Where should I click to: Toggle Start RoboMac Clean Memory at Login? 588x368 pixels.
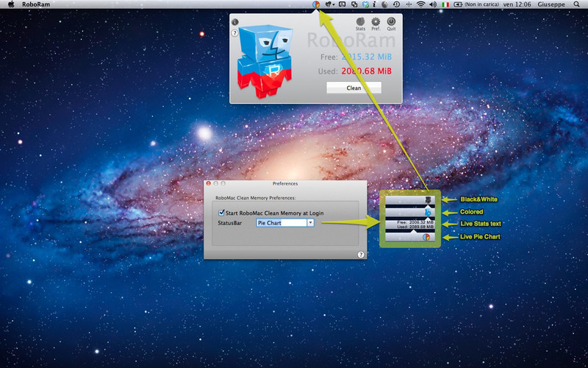[221, 213]
